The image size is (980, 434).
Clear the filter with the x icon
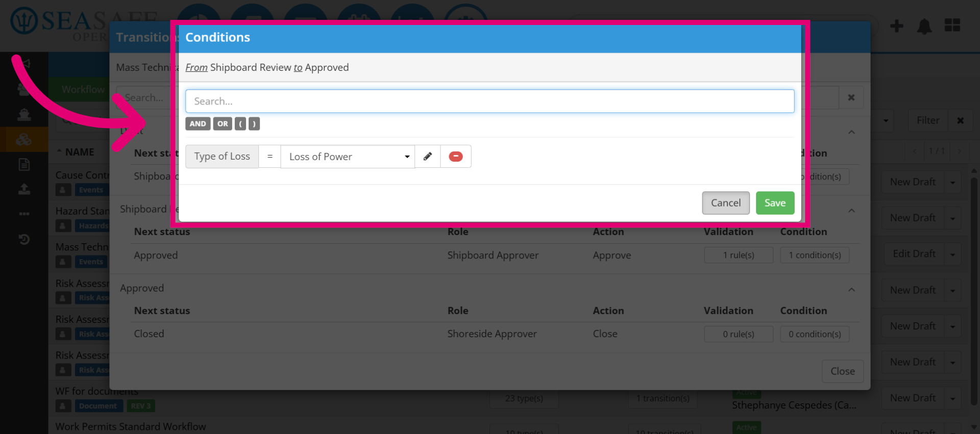pos(961,120)
